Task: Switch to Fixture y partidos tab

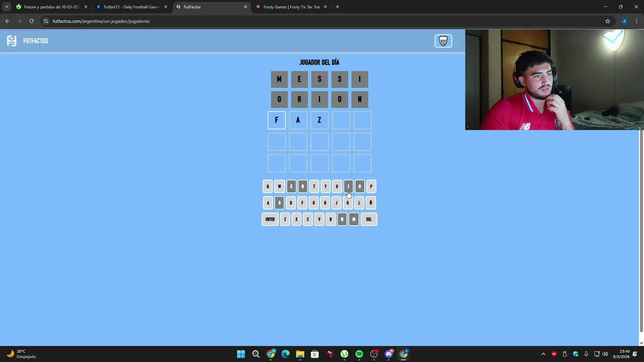Action: [51, 7]
